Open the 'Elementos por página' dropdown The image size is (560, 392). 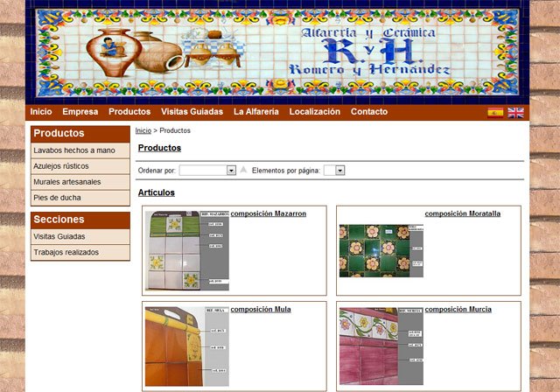(334, 171)
